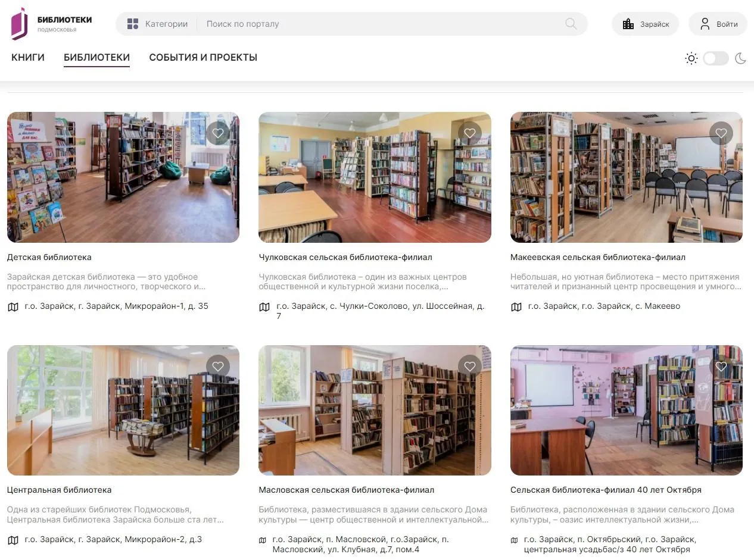This screenshot has height=560, width=754.
Task: Click the Войти login button
Action: (x=718, y=24)
